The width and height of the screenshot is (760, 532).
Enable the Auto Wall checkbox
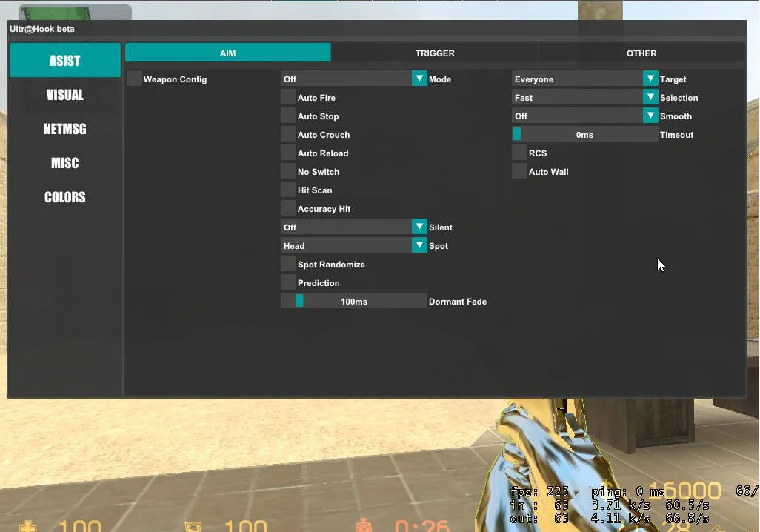[519, 172]
